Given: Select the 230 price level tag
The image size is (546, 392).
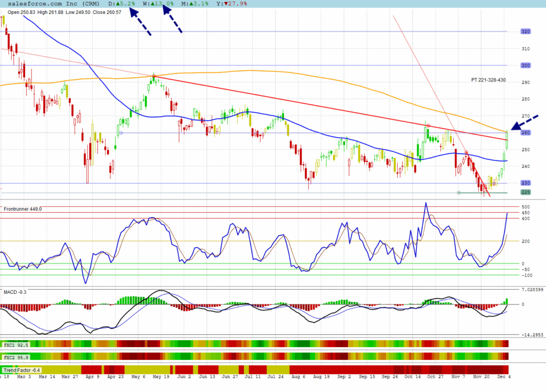Looking at the screenshot, I should pos(526,183).
